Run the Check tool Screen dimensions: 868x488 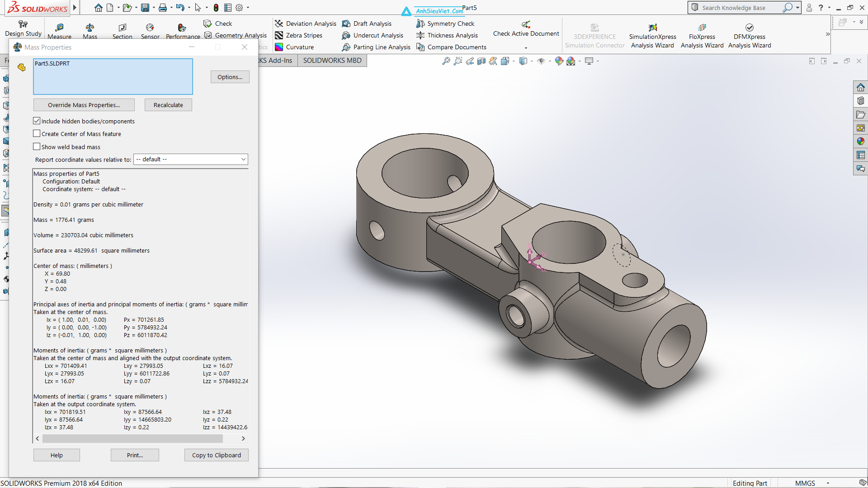(x=218, y=23)
